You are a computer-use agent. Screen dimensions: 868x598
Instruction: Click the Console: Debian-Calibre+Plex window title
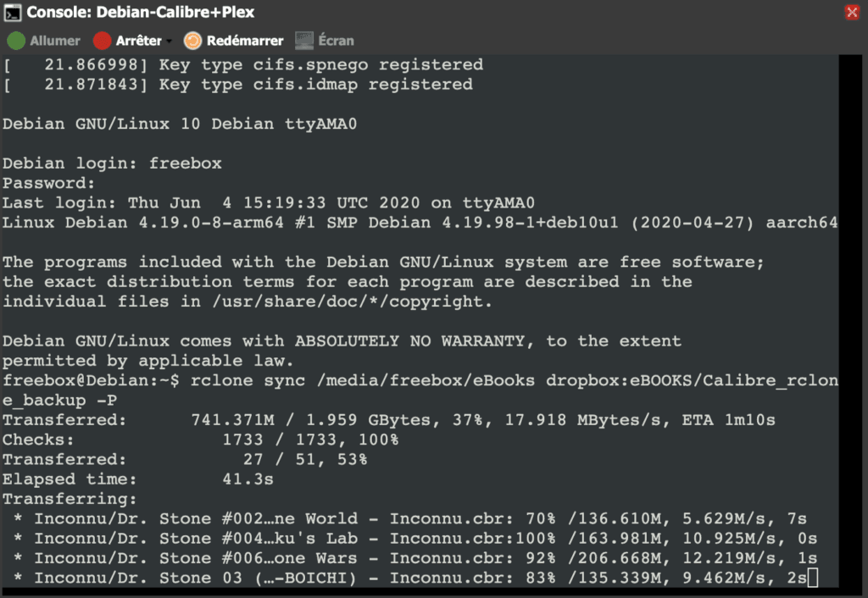click(141, 12)
